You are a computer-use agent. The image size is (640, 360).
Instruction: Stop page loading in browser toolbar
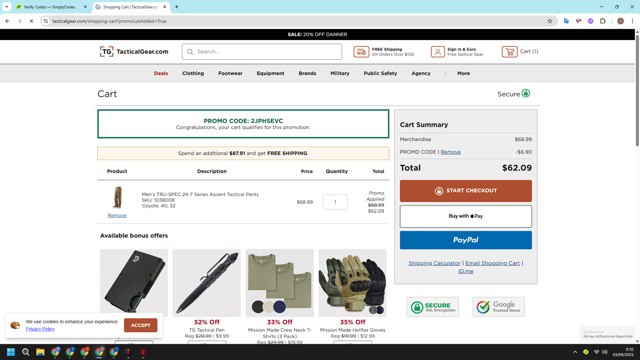pos(31,21)
